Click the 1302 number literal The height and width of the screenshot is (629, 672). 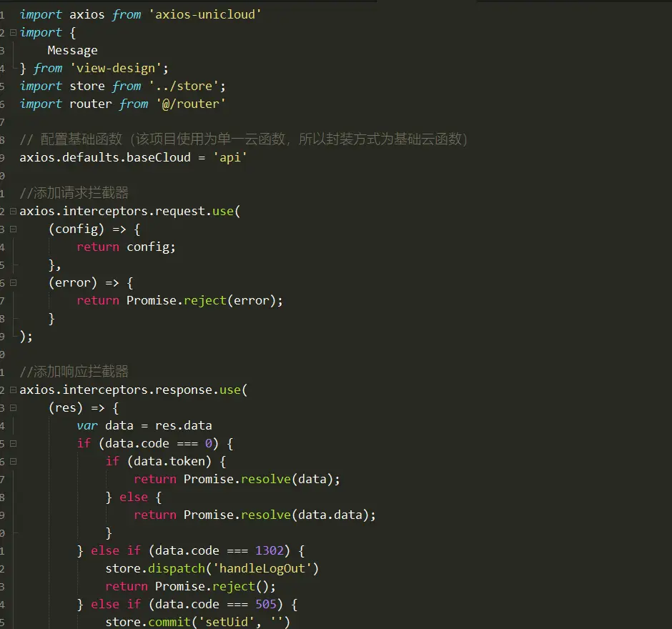[x=269, y=550]
